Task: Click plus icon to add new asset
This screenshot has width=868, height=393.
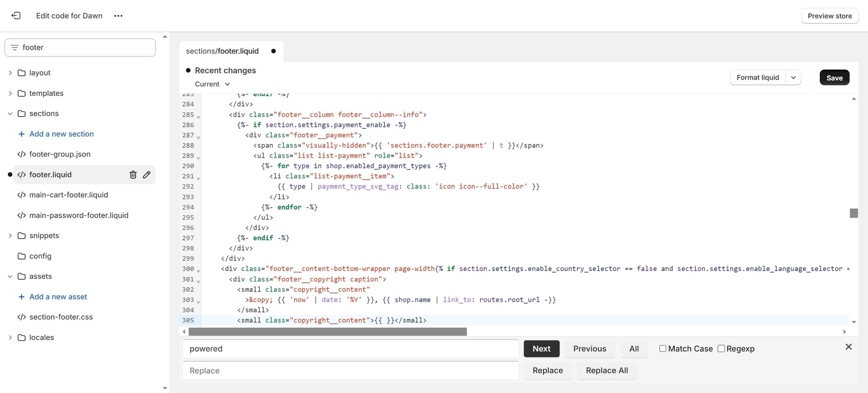Action: (22, 297)
